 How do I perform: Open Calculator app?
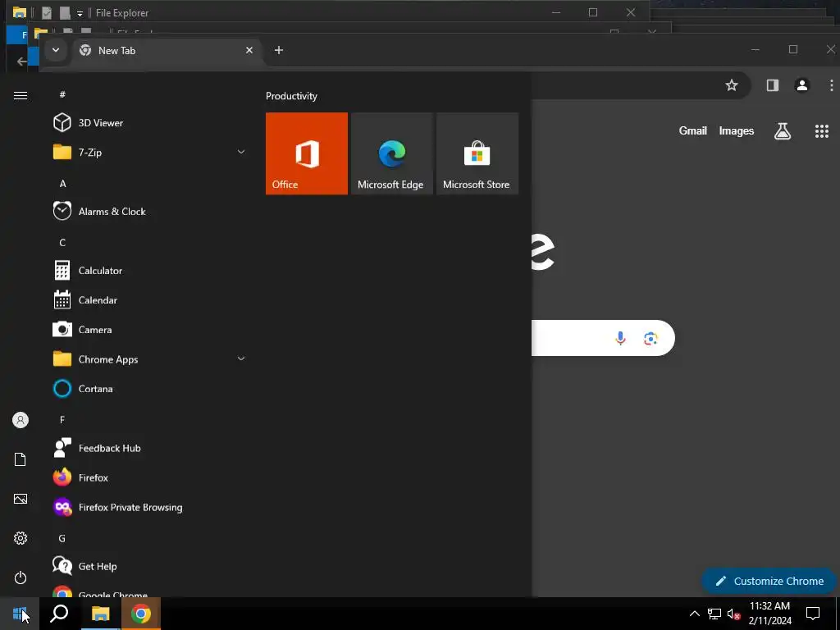point(150,271)
